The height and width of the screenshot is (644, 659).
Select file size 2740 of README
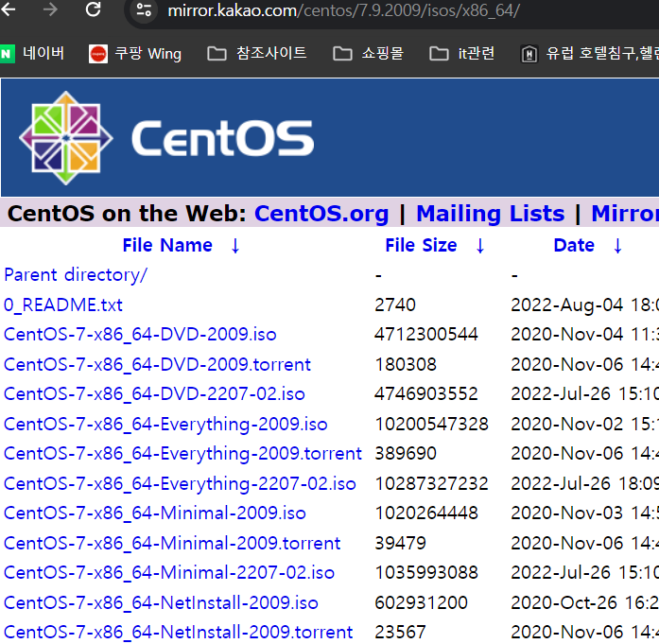(x=395, y=305)
